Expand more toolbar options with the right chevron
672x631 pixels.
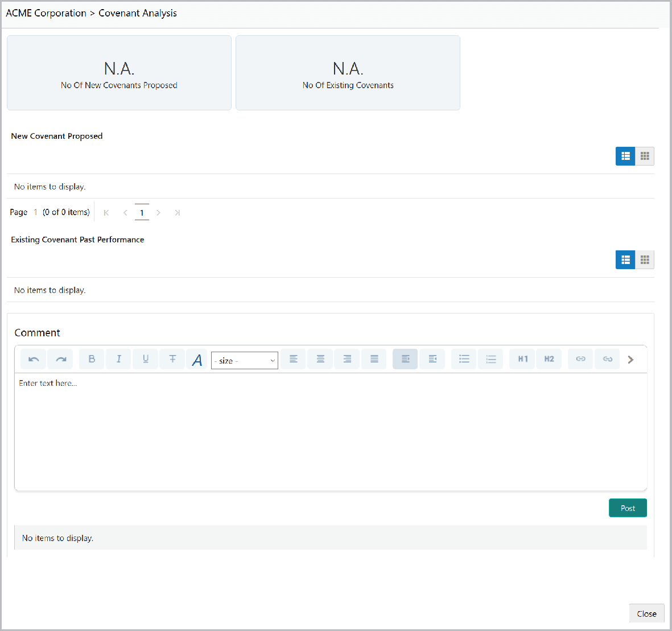click(x=630, y=360)
